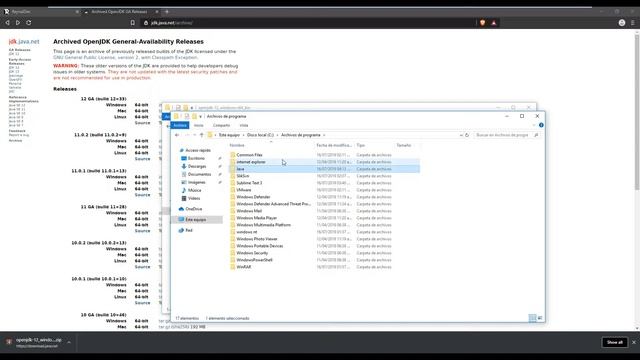Open the browser main menu icon
The width and height of the screenshot is (640, 360).
point(633,23)
